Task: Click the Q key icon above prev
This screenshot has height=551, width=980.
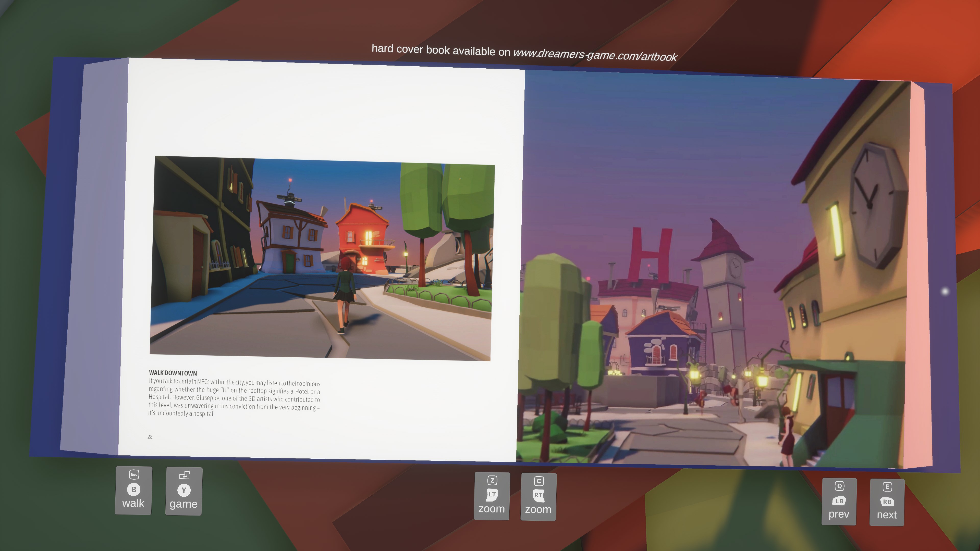Action: point(840,486)
